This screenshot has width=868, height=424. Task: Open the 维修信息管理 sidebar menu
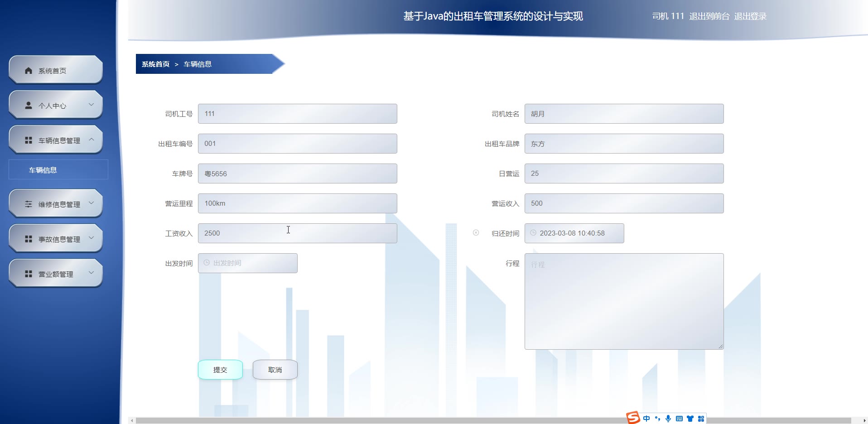(56, 204)
